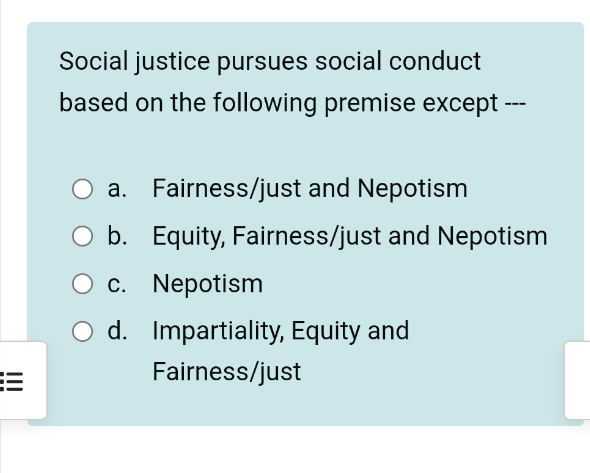Mark the radio button for option d

coord(82,332)
